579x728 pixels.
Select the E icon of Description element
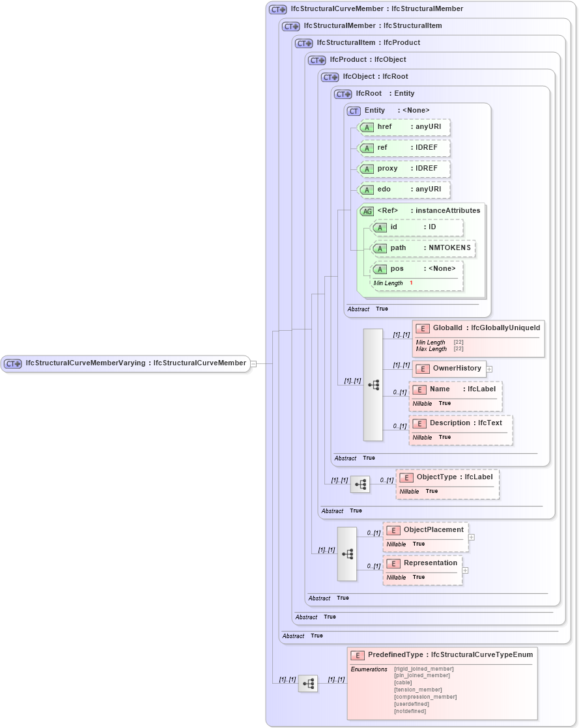tap(420, 423)
